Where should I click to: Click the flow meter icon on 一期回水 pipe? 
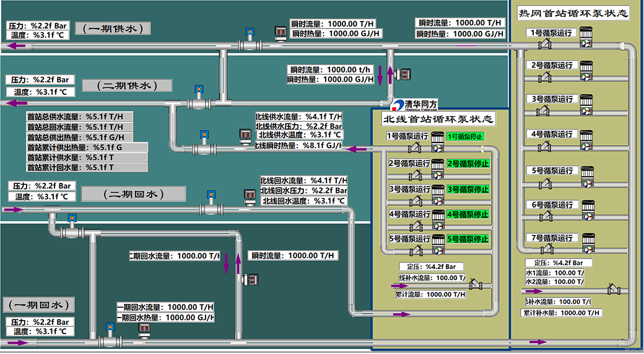click(x=110, y=336)
